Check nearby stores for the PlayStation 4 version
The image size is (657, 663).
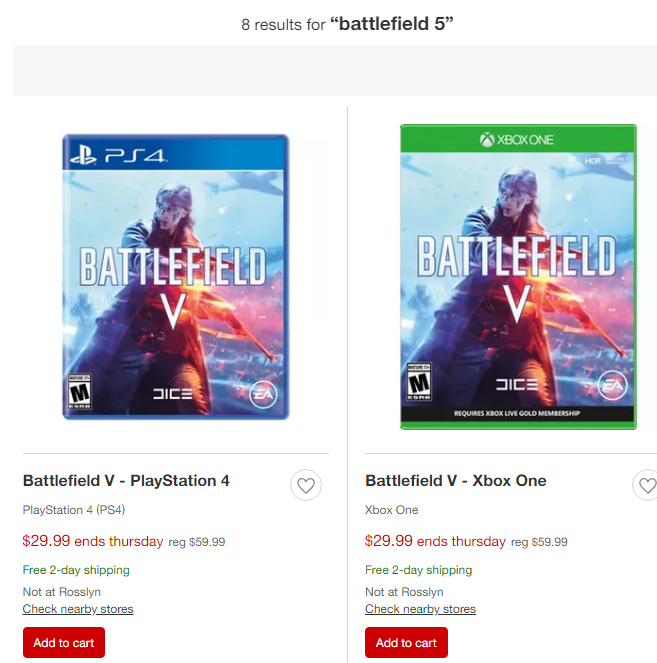click(x=78, y=609)
